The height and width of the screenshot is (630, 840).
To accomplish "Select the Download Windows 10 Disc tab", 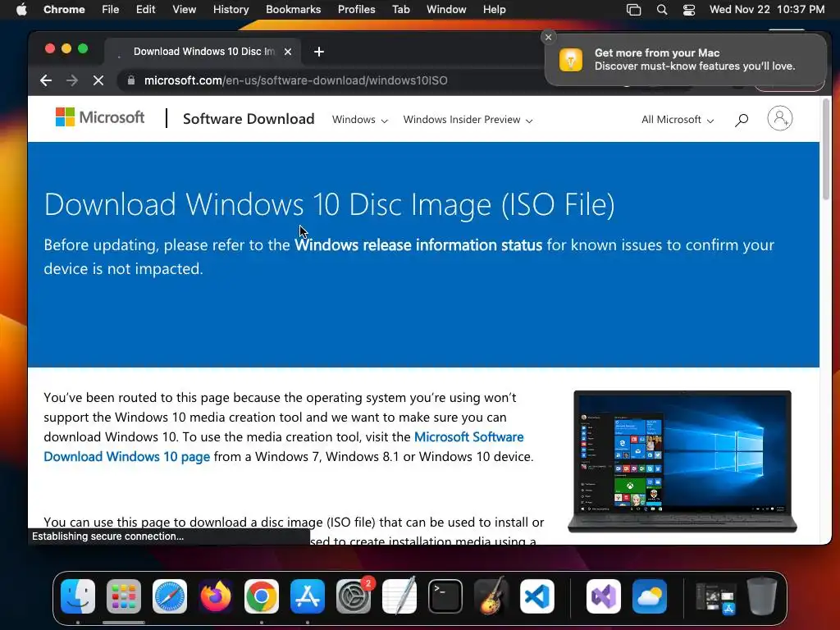I will click(x=203, y=52).
